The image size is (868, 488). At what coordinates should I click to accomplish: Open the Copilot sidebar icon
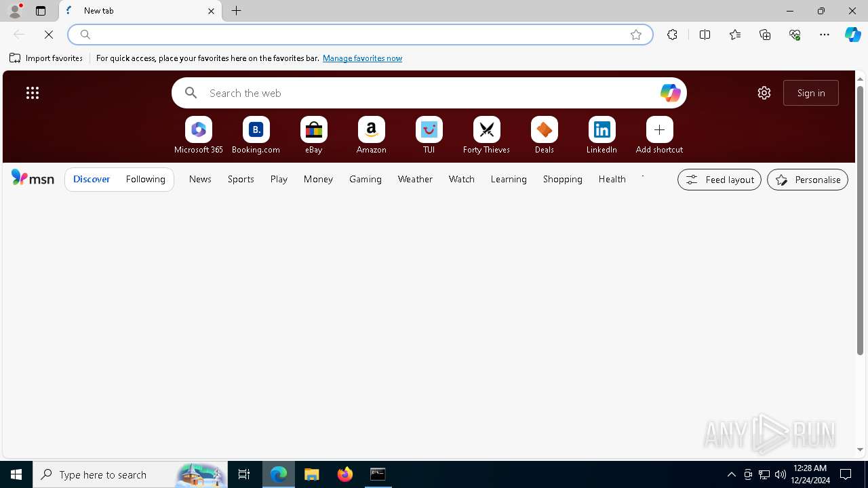tap(852, 35)
